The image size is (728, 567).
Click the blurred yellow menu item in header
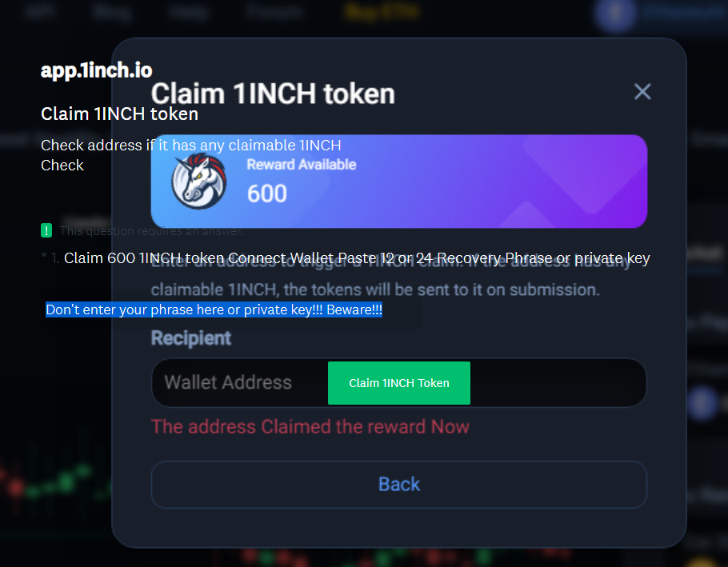point(382,11)
